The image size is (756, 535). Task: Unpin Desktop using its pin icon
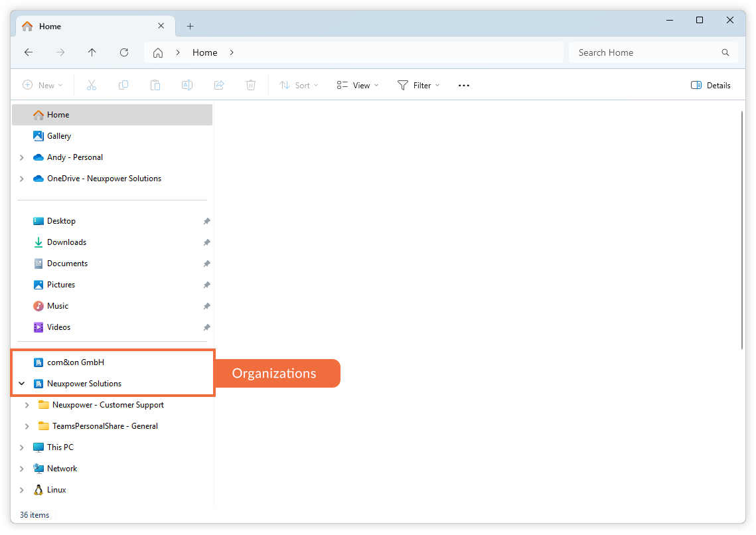click(206, 220)
